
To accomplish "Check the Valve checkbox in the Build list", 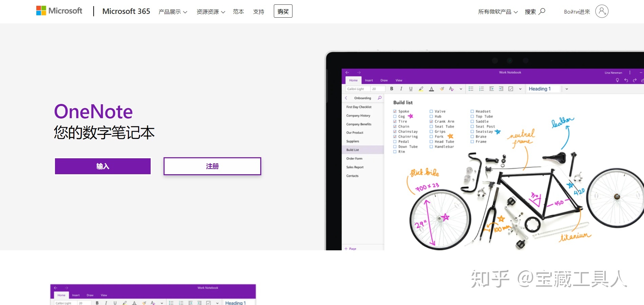I will pos(431,111).
